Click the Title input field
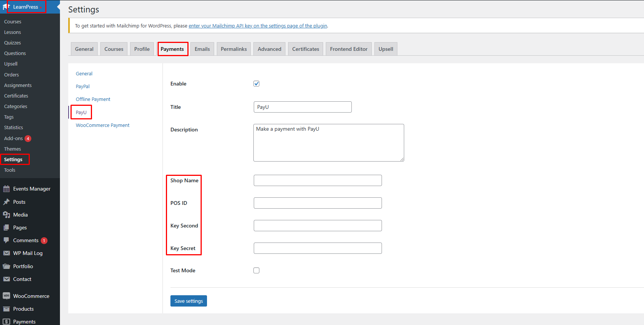 [303, 107]
